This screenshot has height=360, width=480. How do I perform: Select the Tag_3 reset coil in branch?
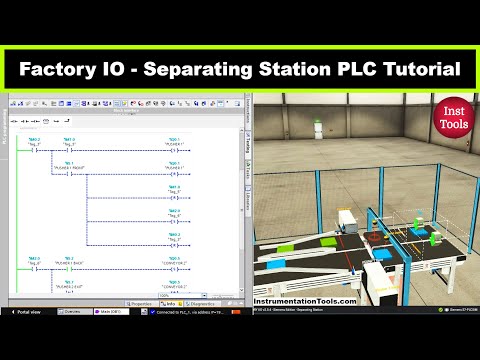click(x=175, y=246)
